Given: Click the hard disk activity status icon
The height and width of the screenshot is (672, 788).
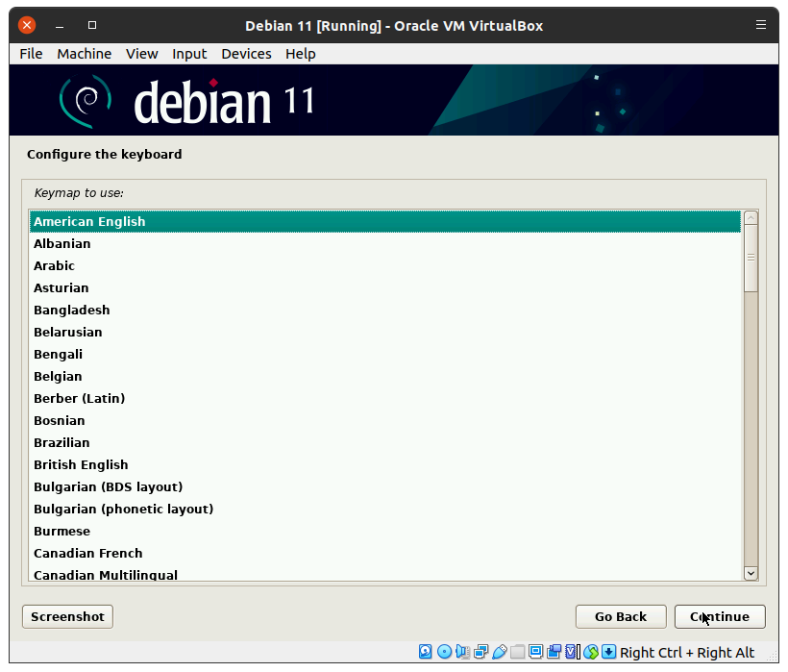Looking at the screenshot, I should coord(426,653).
